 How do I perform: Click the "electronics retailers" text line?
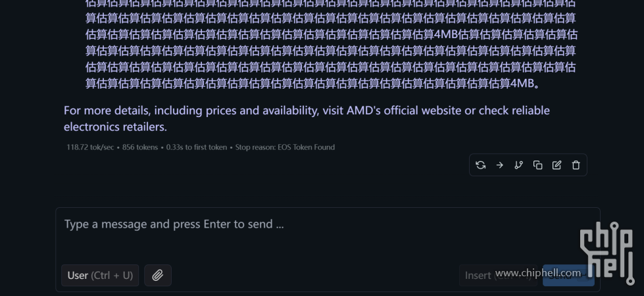point(115,127)
